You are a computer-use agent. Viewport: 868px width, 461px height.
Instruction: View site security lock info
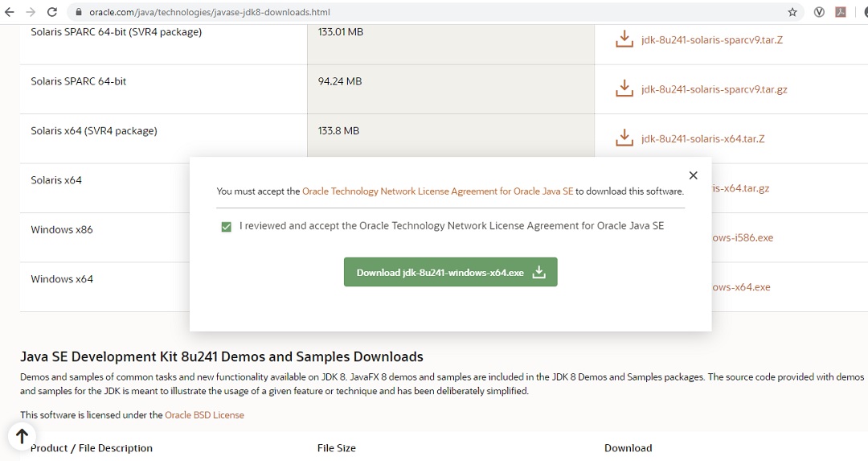[79, 11]
